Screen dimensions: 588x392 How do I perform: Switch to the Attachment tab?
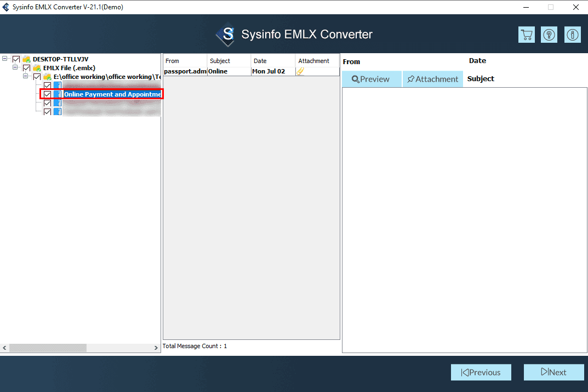tap(433, 79)
